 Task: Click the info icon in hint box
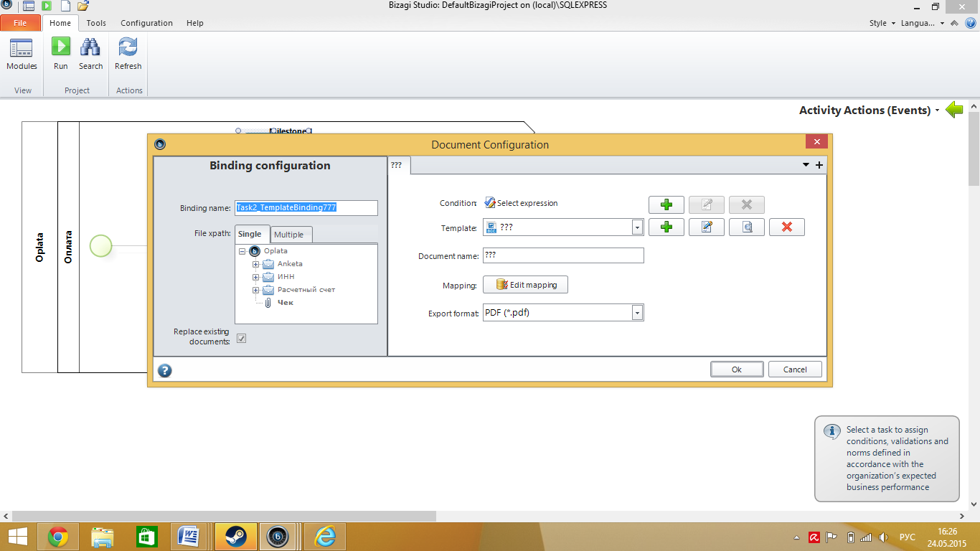point(831,431)
